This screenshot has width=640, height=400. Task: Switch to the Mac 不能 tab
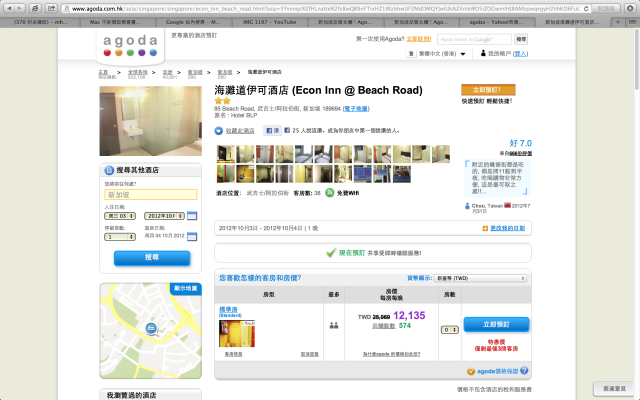[117, 22]
